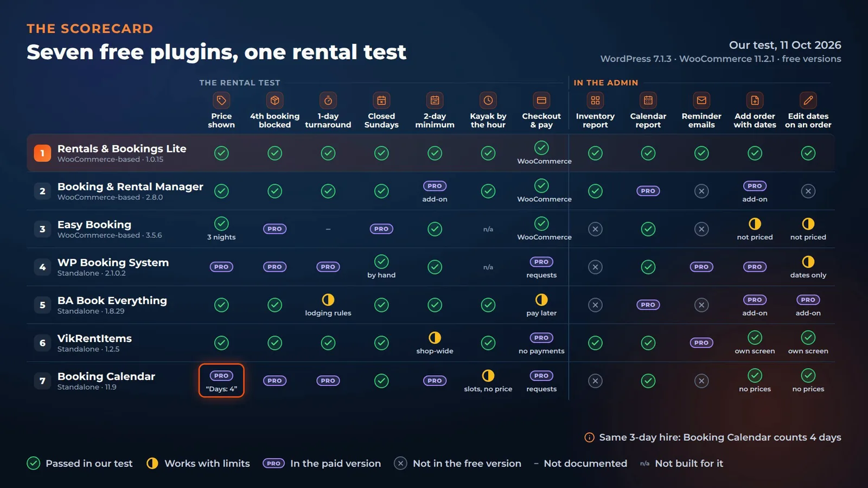The image size is (868, 488).
Task: Click the 'IN THE ADMIN' section heading
Action: (606, 82)
